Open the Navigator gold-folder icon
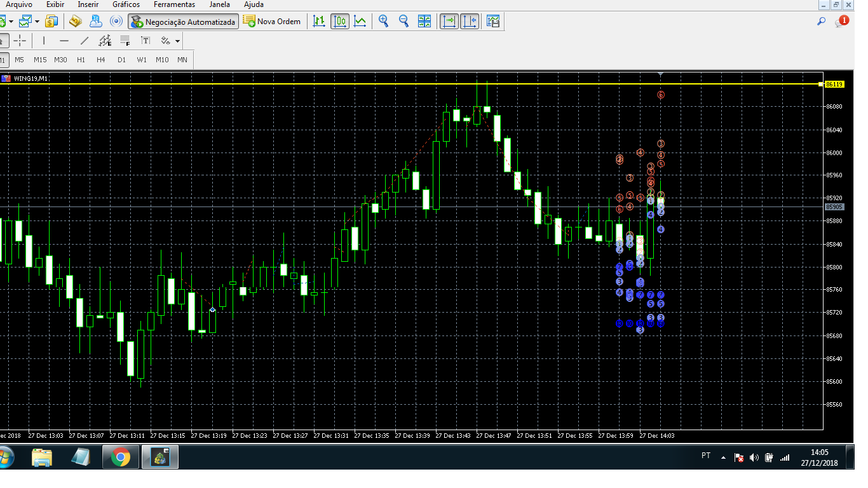The image size is (868, 488). pyautogui.click(x=76, y=22)
